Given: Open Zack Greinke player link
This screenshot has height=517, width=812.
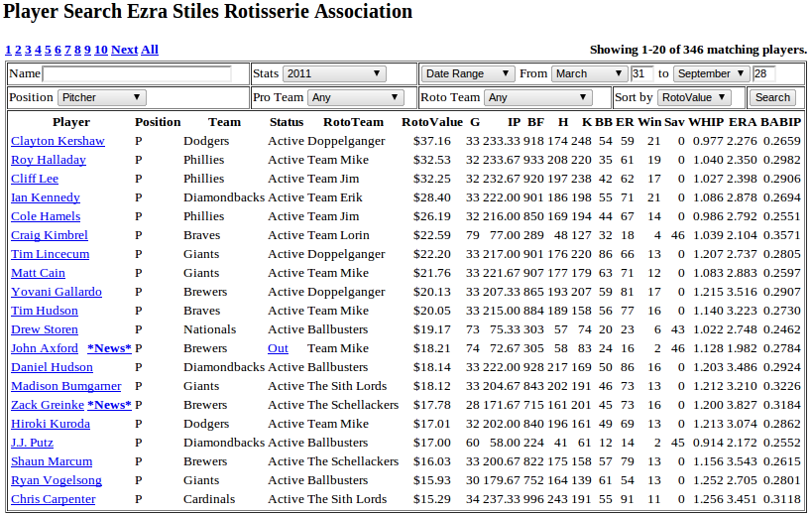Looking at the screenshot, I should coord(48,405).
